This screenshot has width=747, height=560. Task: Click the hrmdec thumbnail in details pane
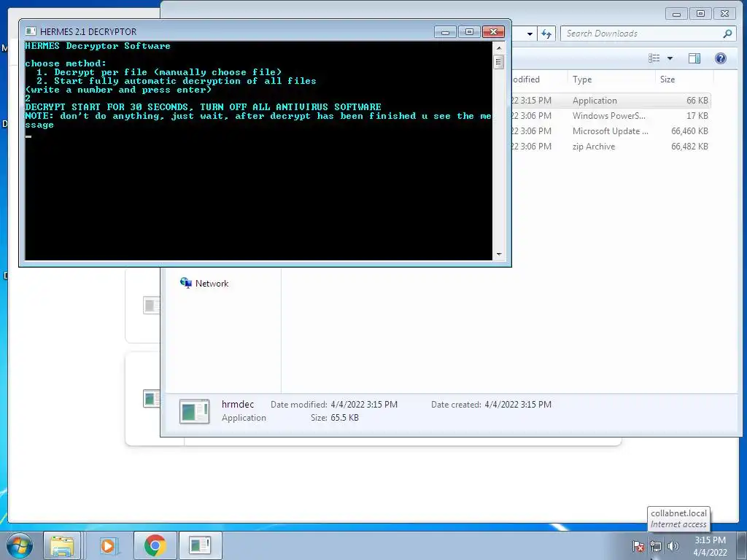point(194,411)
